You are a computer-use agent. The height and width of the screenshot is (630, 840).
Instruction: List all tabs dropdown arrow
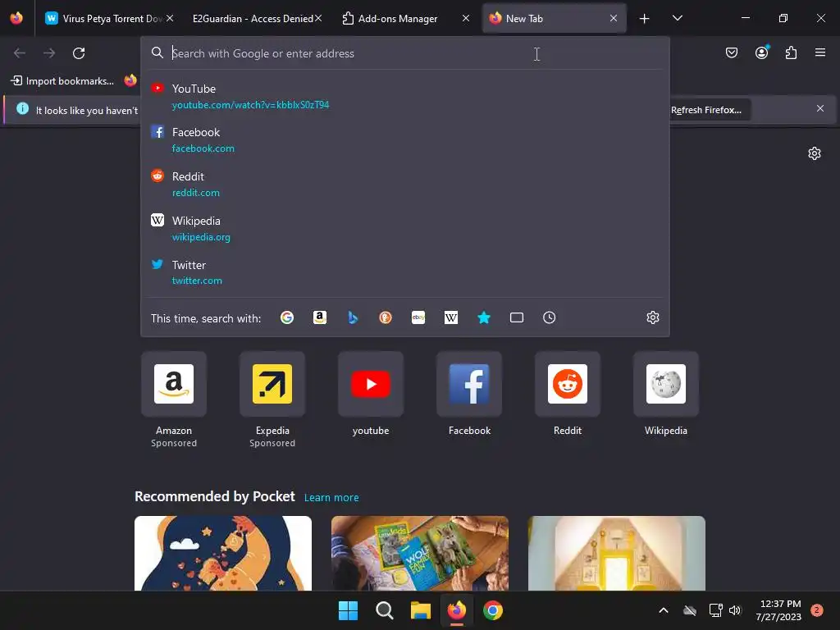tap(677, 18)
